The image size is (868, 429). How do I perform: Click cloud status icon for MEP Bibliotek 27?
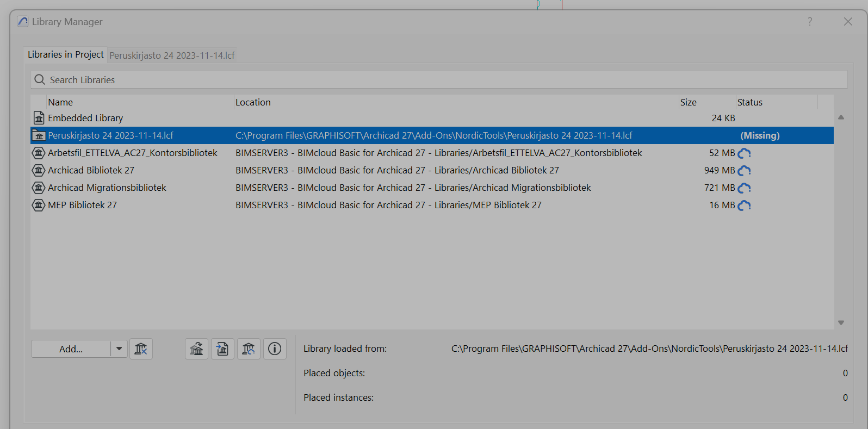point(744,205)
